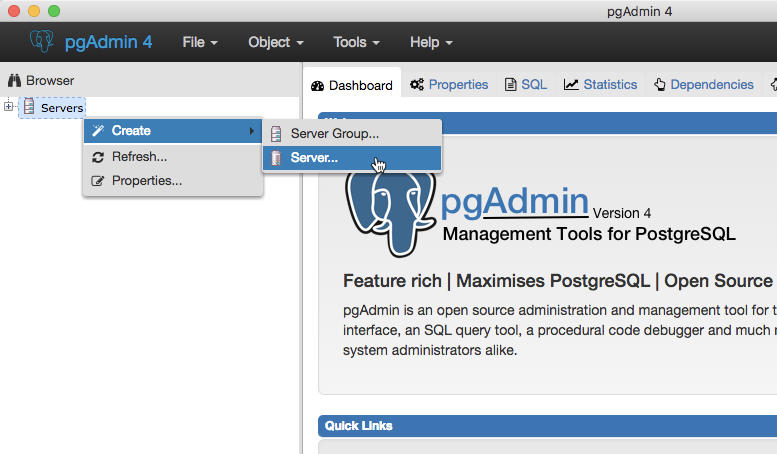Click the macOS yellow minimize window button

click(x=34, y=11)
